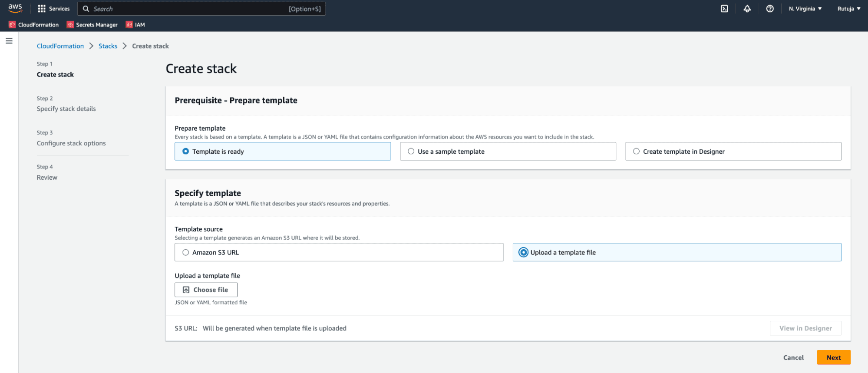Screen dimensions: 868x373
Task: Open the IAM bookmark shortcut
Action: click(135, 25)
